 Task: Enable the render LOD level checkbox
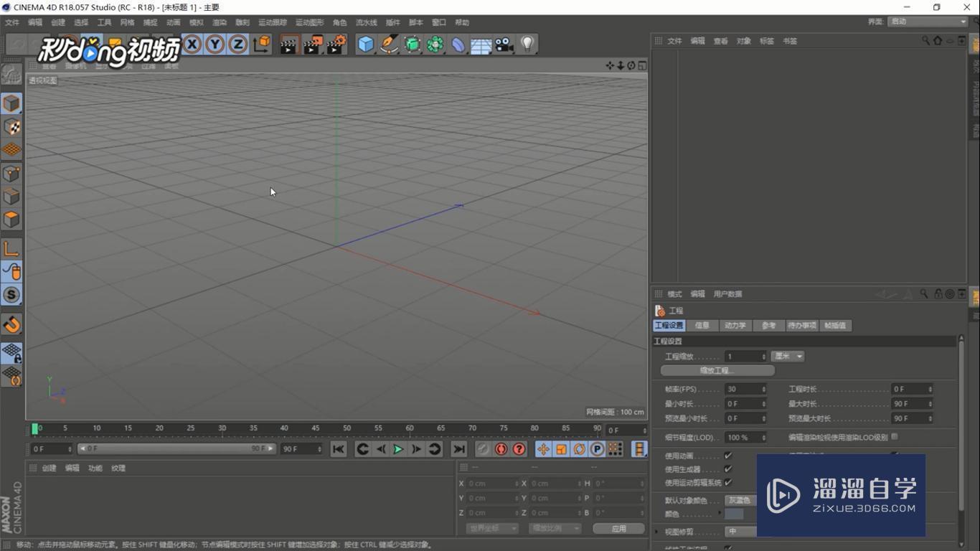tap(895, 437)
